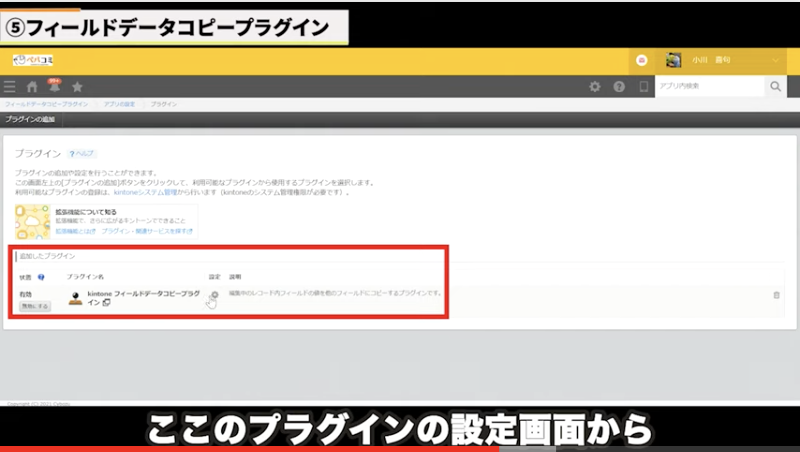Viewport: 800px width, 452px height.
Task: Click the mobile view icon in header
Action: 644,87
